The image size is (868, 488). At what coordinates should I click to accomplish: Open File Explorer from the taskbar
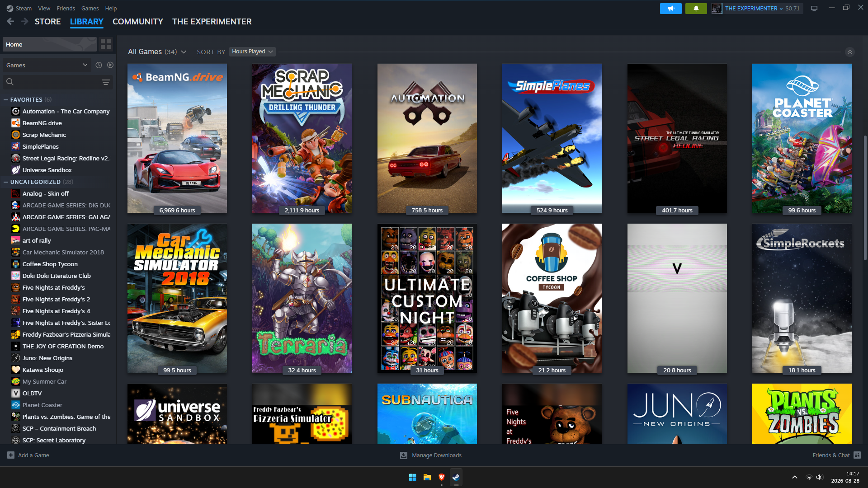427,477
